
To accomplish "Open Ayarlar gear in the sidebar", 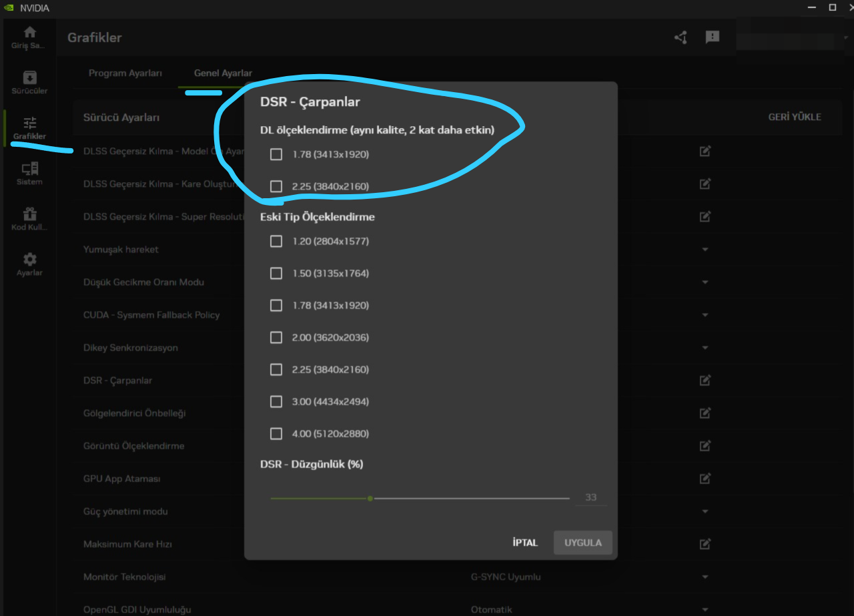I will click(29, 264).
